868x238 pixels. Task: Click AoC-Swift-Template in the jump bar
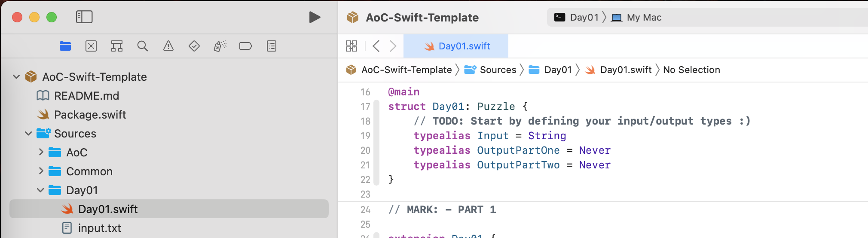[399, 70]
